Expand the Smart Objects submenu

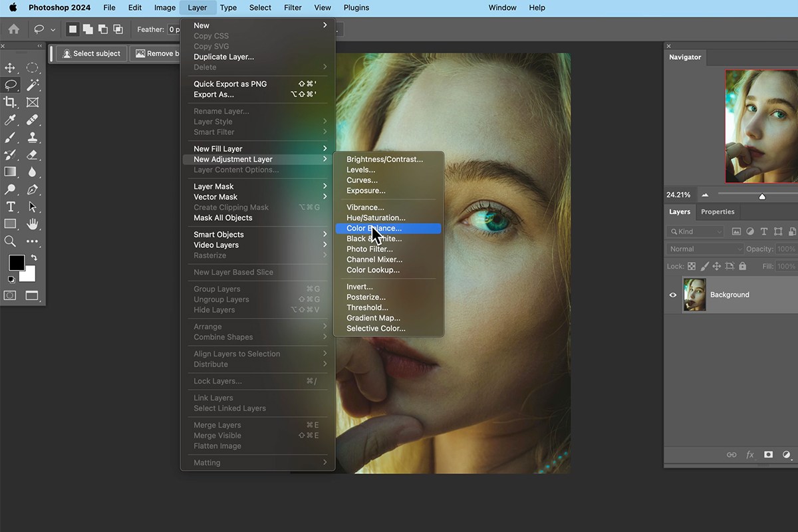(258, 235)
